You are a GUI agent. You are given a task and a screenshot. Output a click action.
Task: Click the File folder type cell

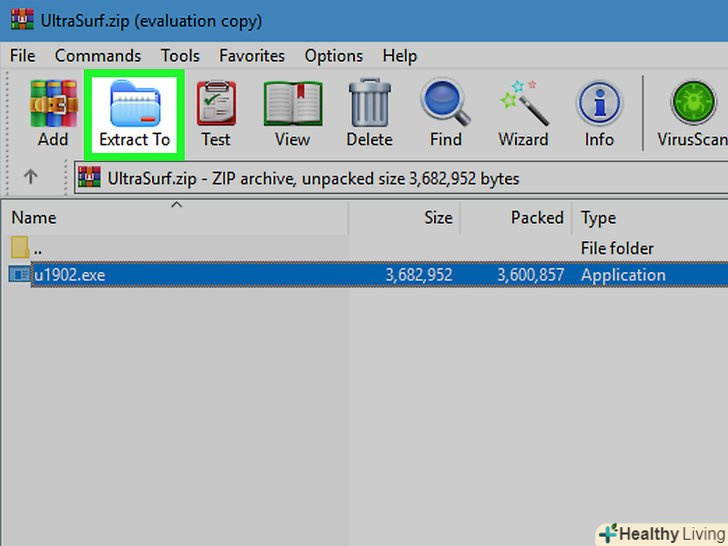[617, 248]
